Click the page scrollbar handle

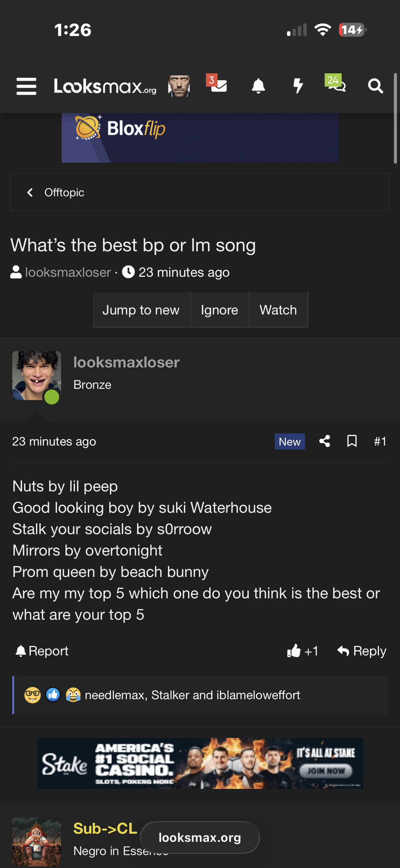coord(395,118)
